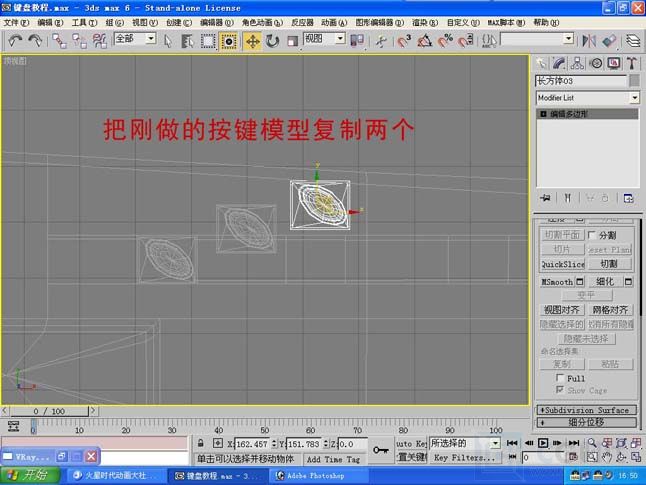Open the 帮助 menu
Screen dimensions: 646x485
tap(546, 23)
